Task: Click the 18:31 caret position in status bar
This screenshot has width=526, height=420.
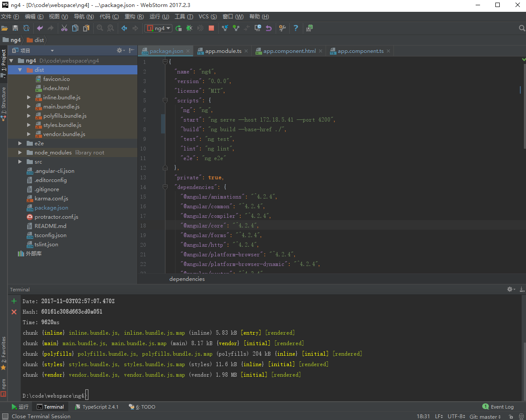Action: (x=424, y=416)
